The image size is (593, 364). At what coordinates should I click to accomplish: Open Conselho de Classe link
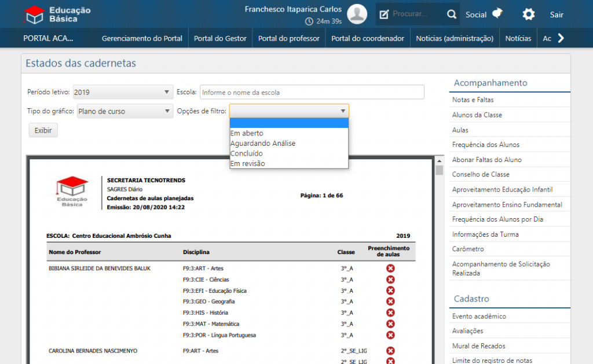pos(481,175)
